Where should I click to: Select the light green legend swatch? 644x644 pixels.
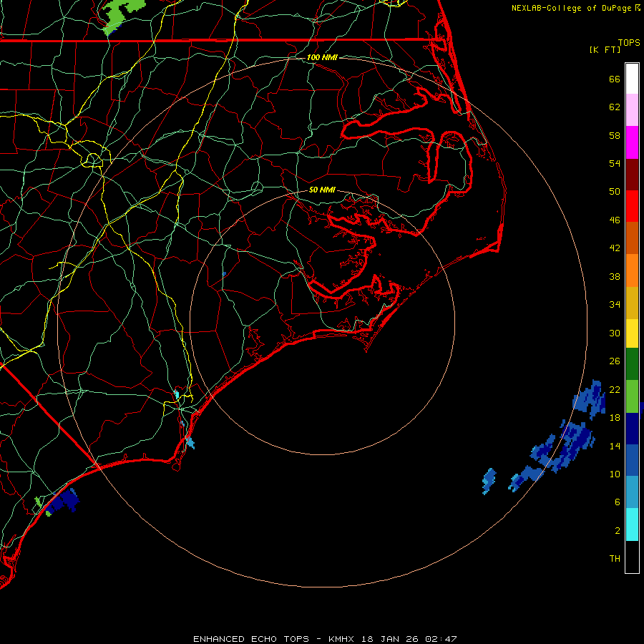click(x=632, y=396)
